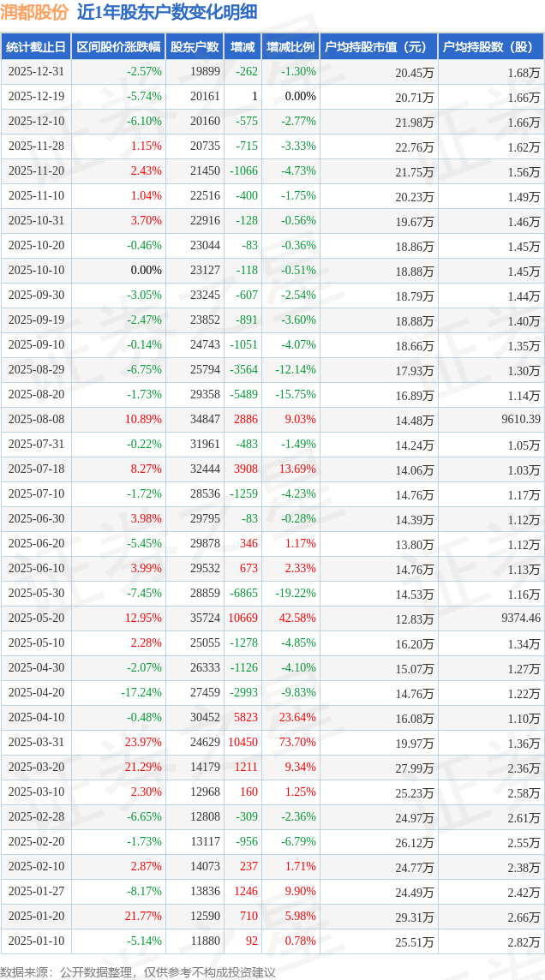Select the 73.70% change ratio cell
Image resolution: width=545 pixels, height=980 pixels.
(x=297, y=742)
